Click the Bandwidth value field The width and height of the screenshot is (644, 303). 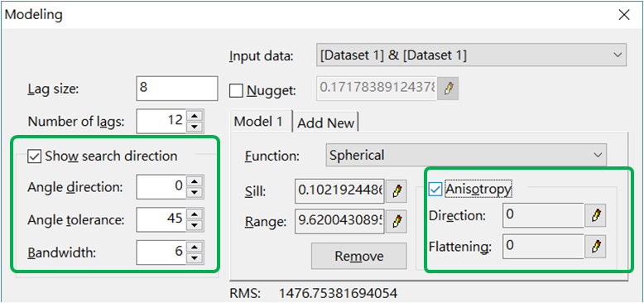pyautogui.click(x=161, y=252)
